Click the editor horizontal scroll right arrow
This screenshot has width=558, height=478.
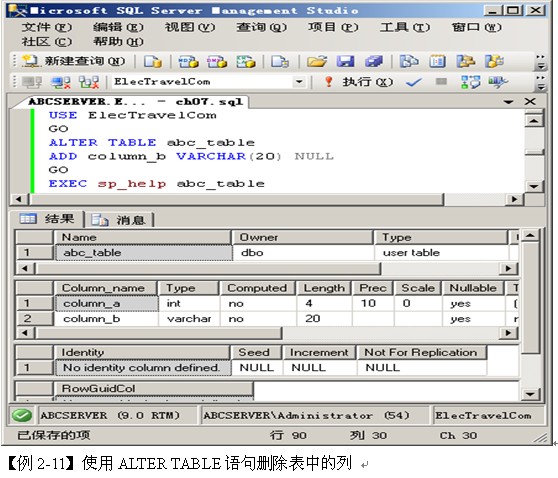coord(514,199)
